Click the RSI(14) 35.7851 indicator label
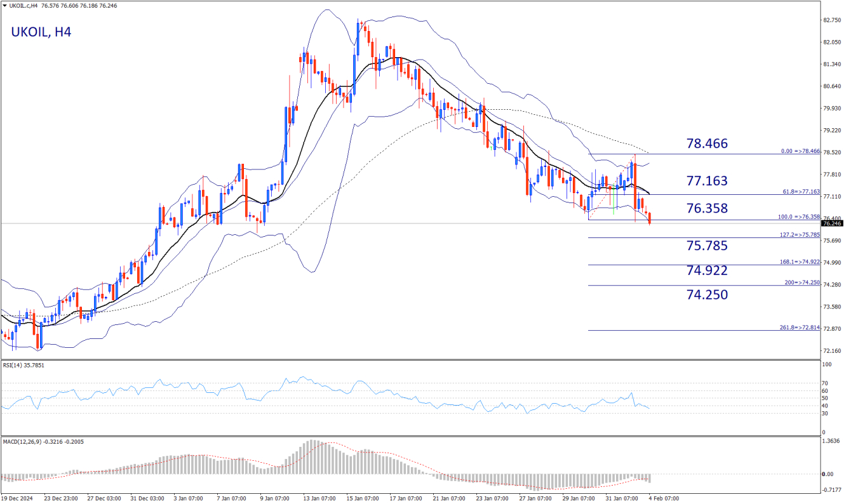Image resolution: width=846 pixels, height=504 pixels. (22, 365)
